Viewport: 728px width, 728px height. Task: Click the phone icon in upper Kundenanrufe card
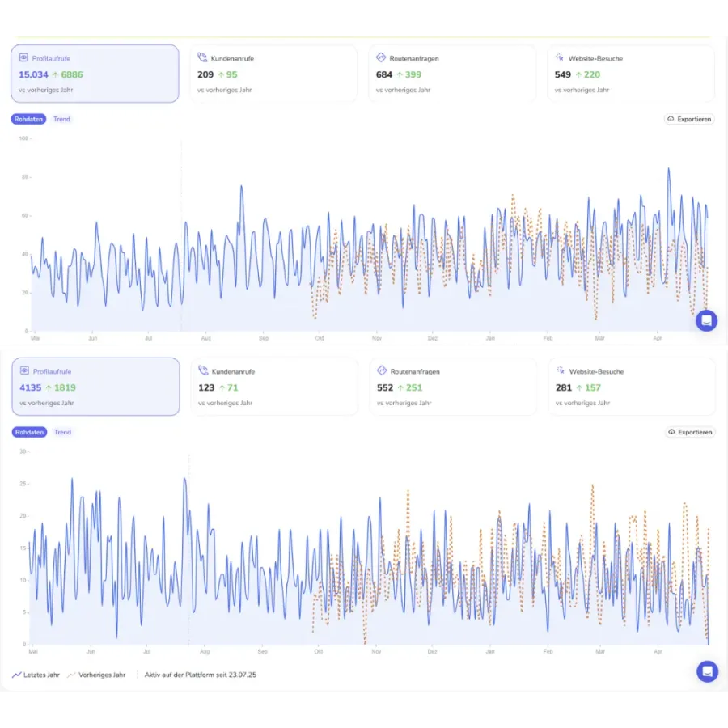202,57
